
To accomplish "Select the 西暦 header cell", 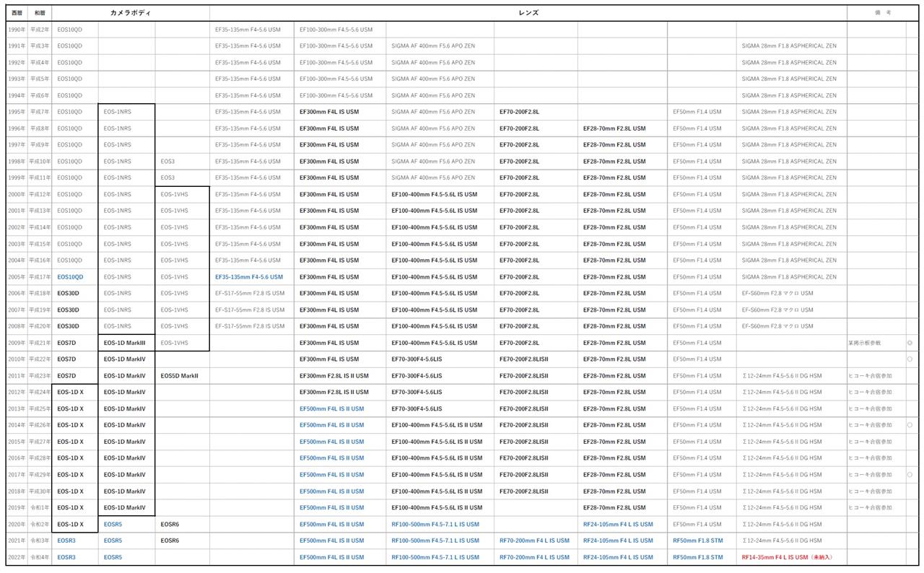I will tap(17, 13).
